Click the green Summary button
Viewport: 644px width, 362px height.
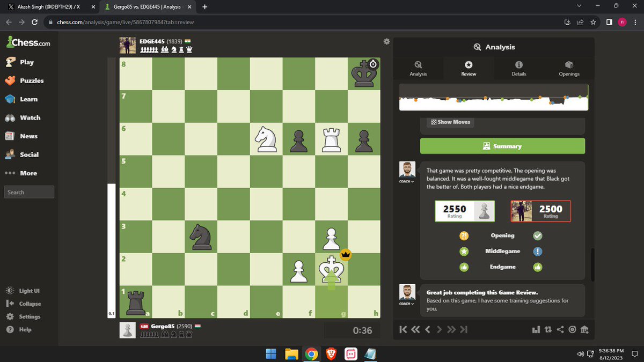pos(502,146)
